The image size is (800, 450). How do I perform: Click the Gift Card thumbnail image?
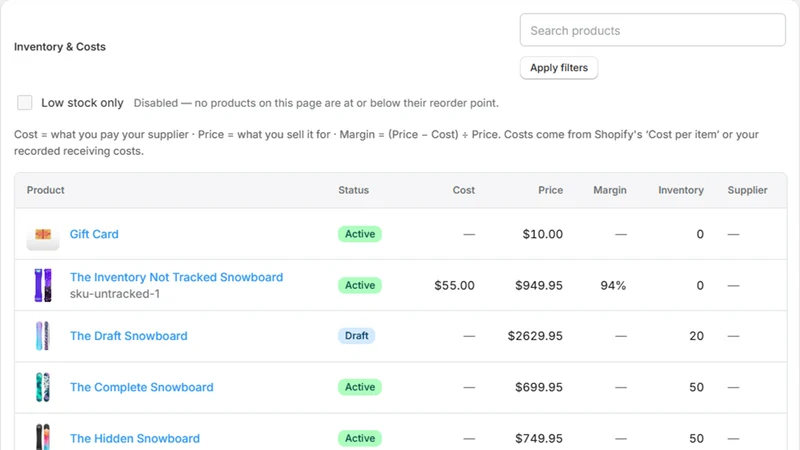43,236
